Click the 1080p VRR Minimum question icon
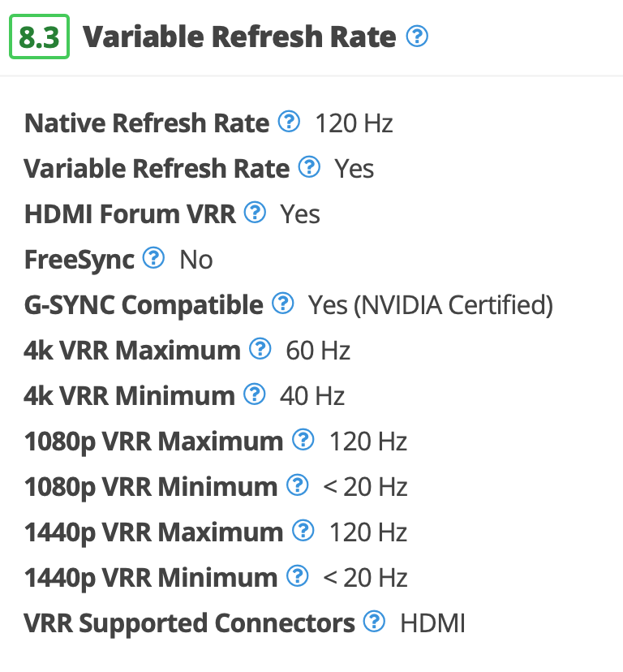Viewport: 623px width, 672px height. click(x=298, y=485)
